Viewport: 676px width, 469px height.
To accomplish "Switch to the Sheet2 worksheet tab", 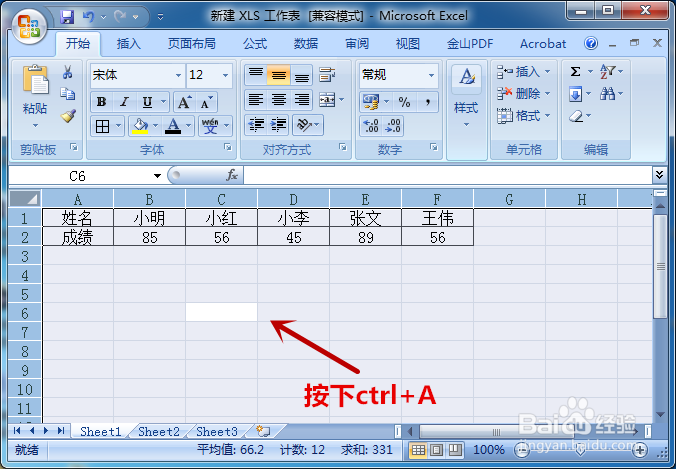I will tap(159, 431).
